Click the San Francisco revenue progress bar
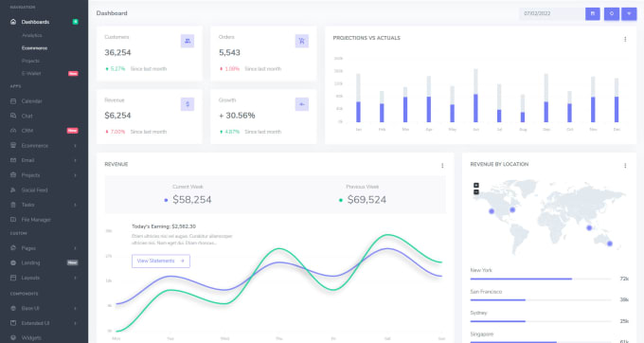 (x=541, y=300)
